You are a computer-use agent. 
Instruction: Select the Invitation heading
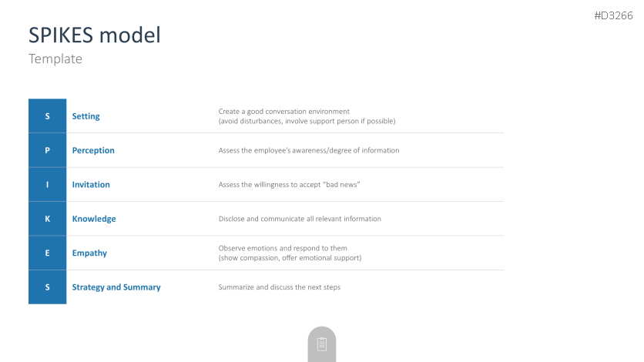(x=91, y=185)
